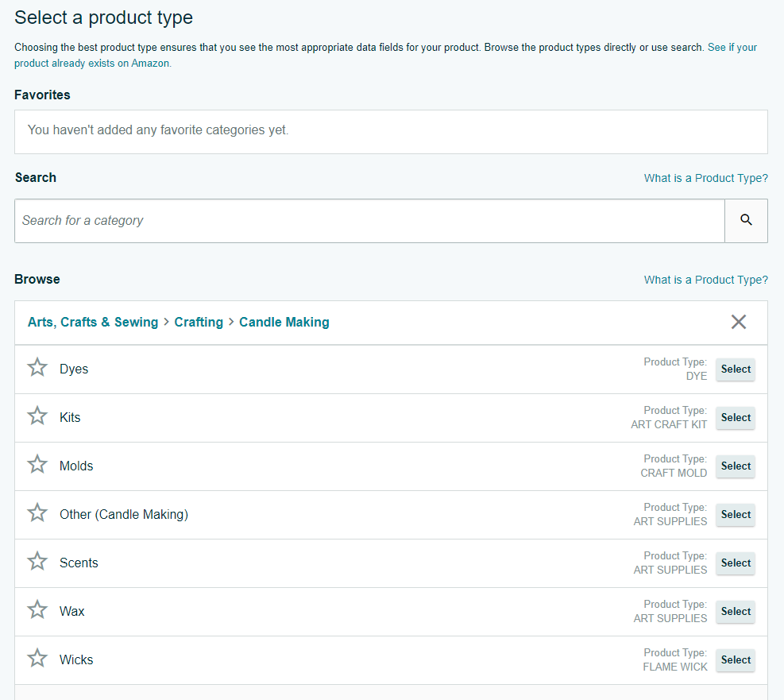Open 'What is a Product Type?' beside Browse

point(705,280)
